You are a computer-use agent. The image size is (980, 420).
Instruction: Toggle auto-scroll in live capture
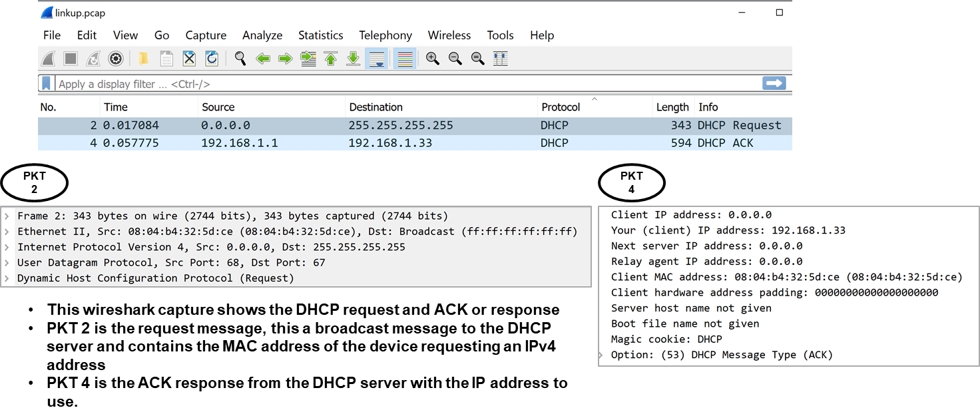point(377,59)
